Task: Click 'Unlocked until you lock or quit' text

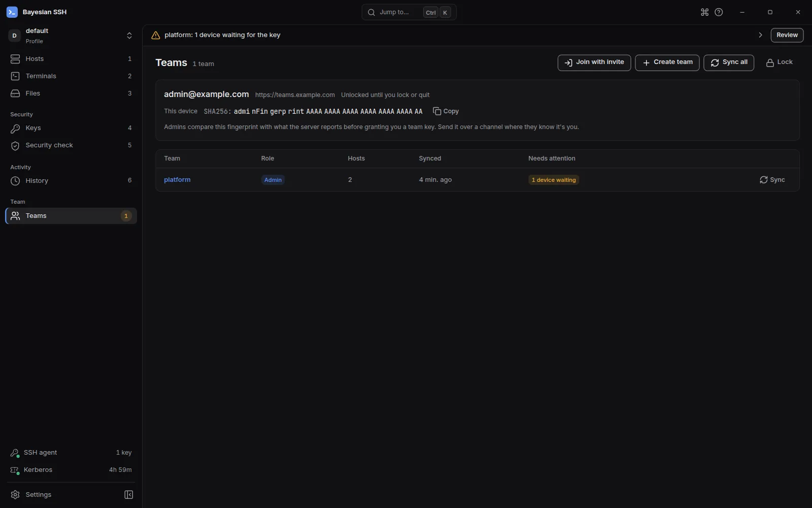Action: 385,95
